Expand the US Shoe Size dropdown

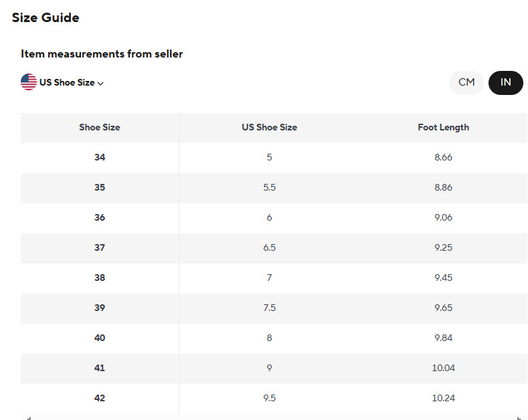tap(67, 83)
